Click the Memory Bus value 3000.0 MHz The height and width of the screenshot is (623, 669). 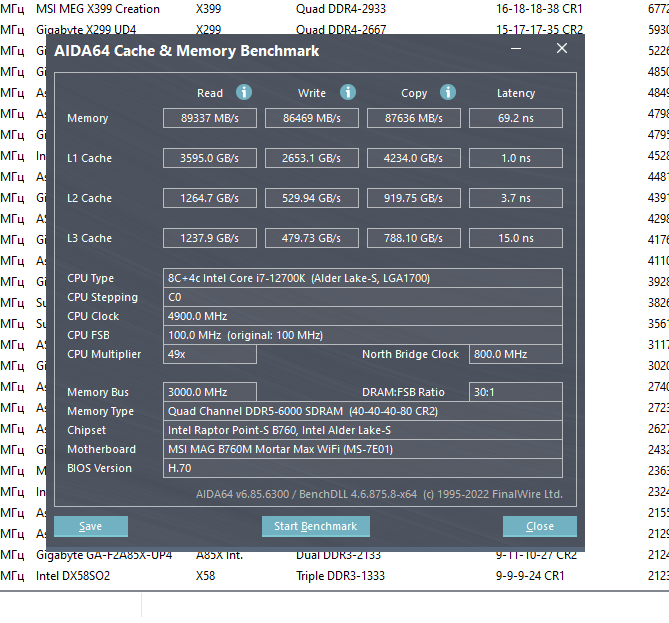(x=210, y=392)
